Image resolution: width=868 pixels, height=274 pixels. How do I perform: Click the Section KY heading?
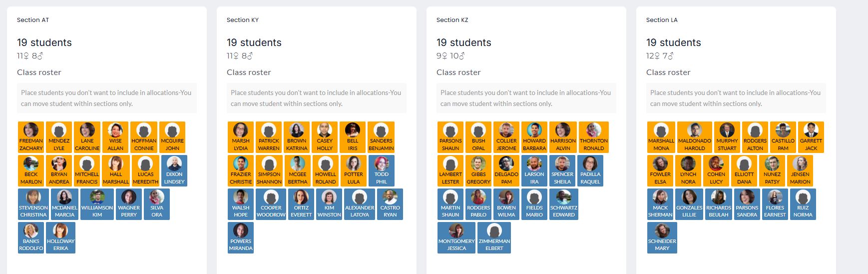click(243, 20)
